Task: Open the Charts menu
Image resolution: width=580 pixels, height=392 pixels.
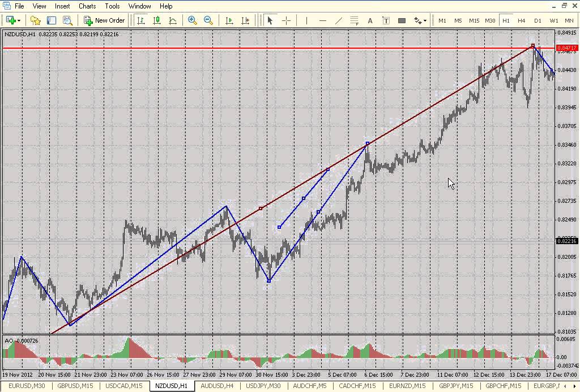Action: 87,6
